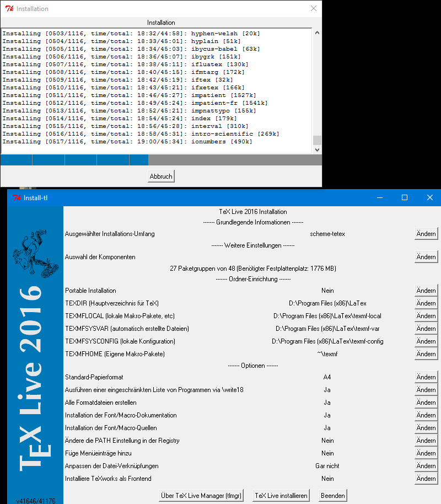Image resolution: width=441 pixels, height=504 pixels.
Task: Click version text v41646/41176
Action: coord(36,501)
